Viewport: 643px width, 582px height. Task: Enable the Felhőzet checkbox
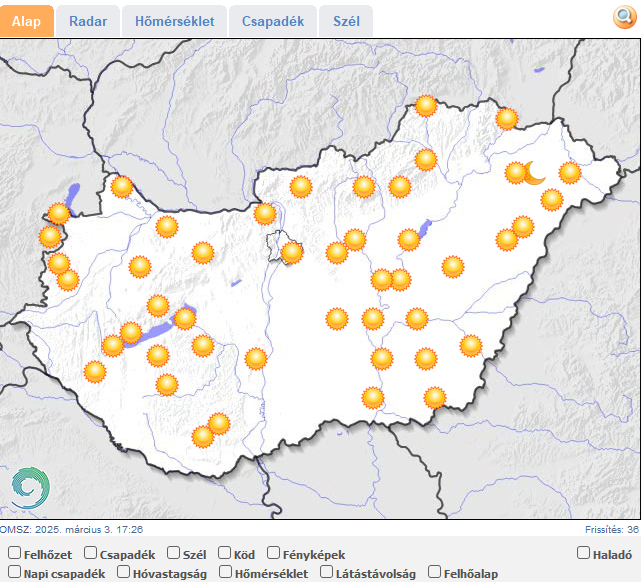(14, 553)
